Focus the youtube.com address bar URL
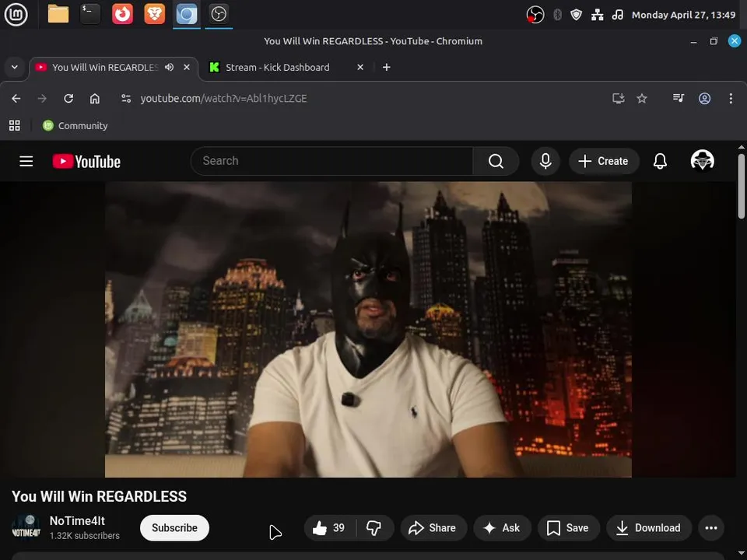The height and width of the screenshot is (560, 747). [x=223, y=99]
